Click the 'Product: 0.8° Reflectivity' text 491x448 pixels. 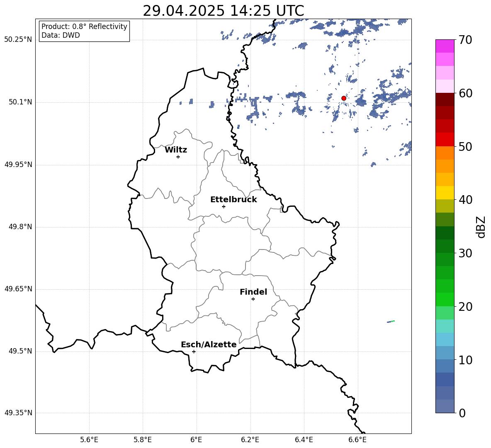pyautogui.click(x=84, y=27)
